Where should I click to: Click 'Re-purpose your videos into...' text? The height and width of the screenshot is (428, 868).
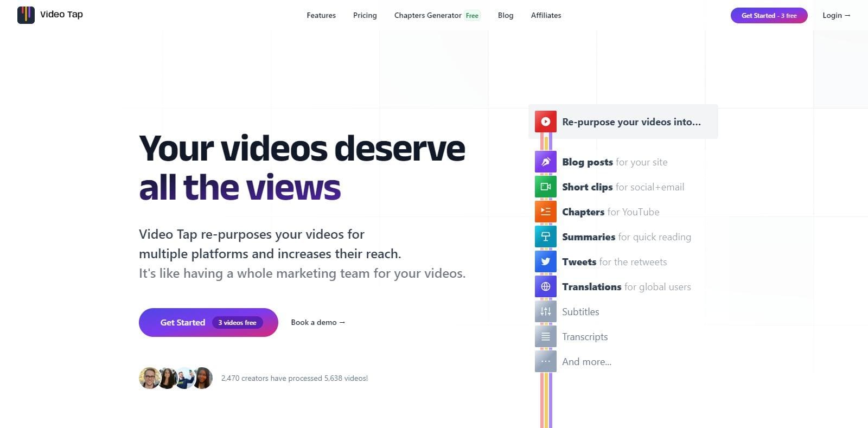tap(631, 122)
